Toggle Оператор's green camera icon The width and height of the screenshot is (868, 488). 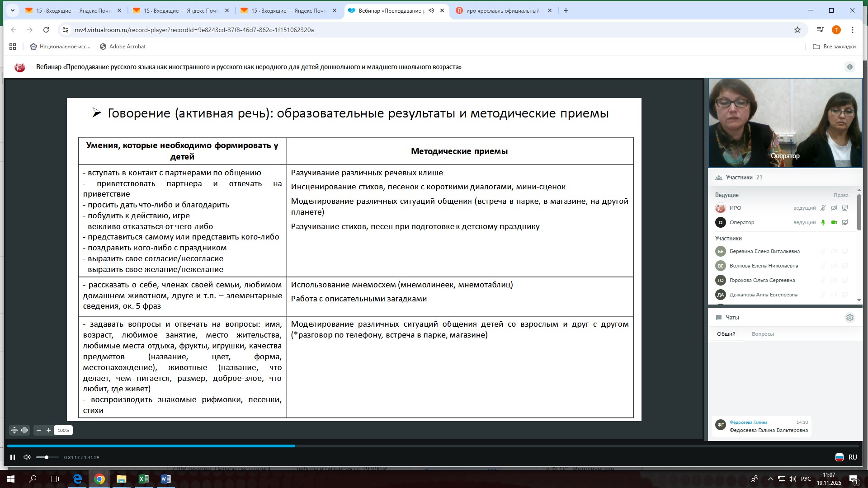click(x=834, y=222)
